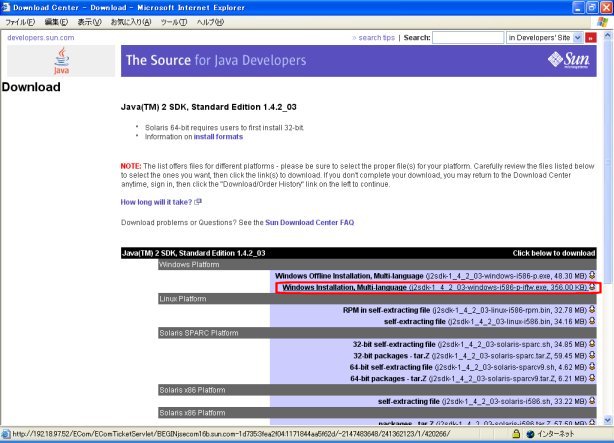Image resolution: width=614 pixels, height=443 pixels.
Task: Click the Java logo image
Action: coord(60,62)
